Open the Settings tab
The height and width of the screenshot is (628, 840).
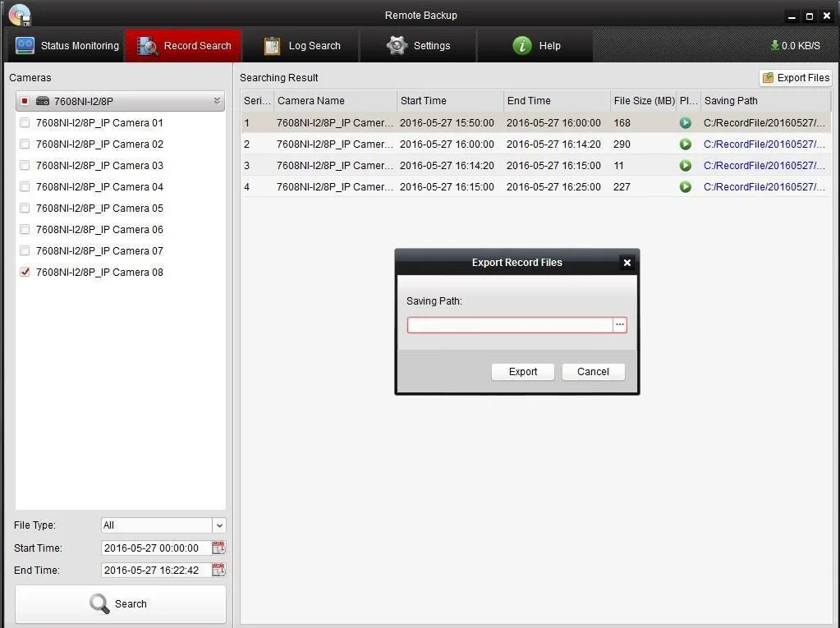tap(419, 45)
